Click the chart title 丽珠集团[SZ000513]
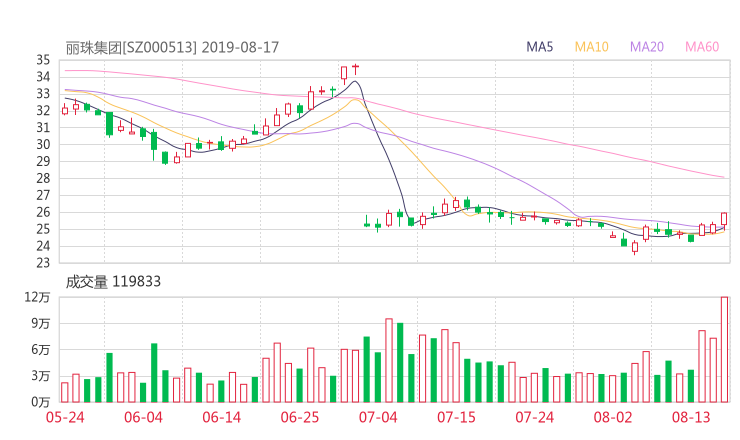 pos(132,47)
